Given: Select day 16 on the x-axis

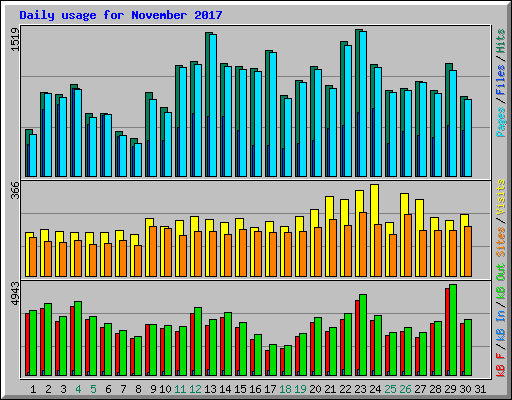Looking at the screenshot, I should coord(255,389).
